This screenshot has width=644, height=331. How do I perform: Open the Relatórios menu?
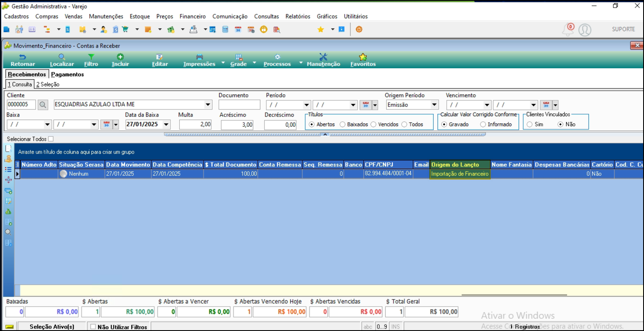tap(298, 16)
